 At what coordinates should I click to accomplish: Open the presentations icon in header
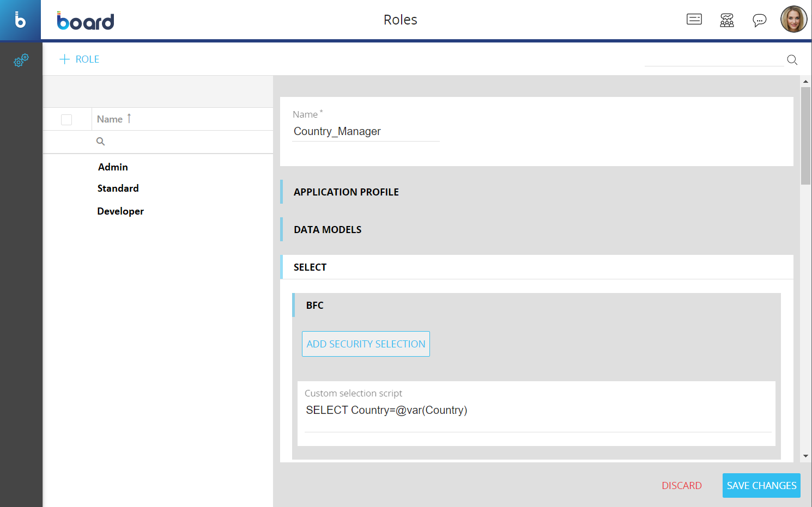[x=694, y=20]
